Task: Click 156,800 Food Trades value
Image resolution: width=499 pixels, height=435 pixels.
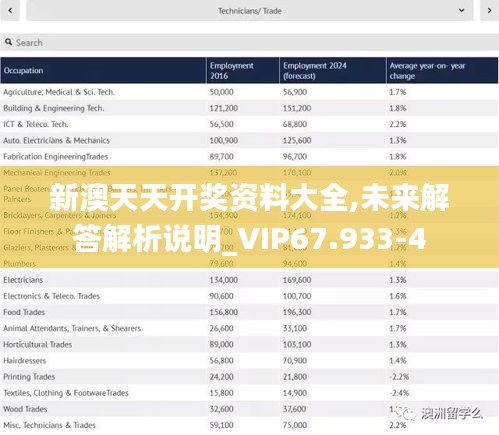Action: 224,312
